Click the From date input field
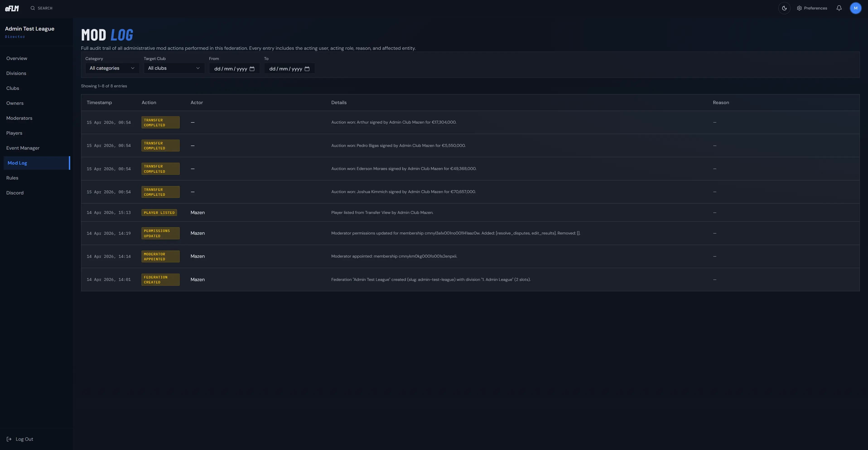This screenshot has width=868, height=450. pos(234,68)
